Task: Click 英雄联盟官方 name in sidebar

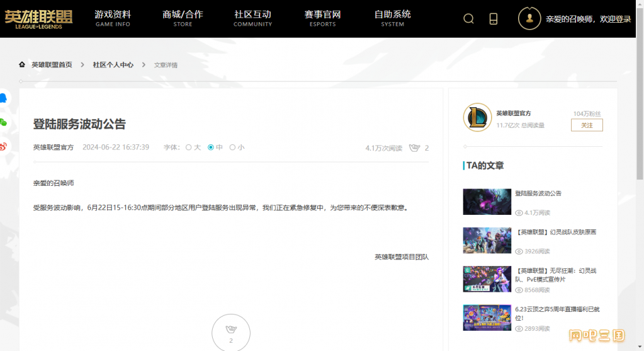Action: 514,113
